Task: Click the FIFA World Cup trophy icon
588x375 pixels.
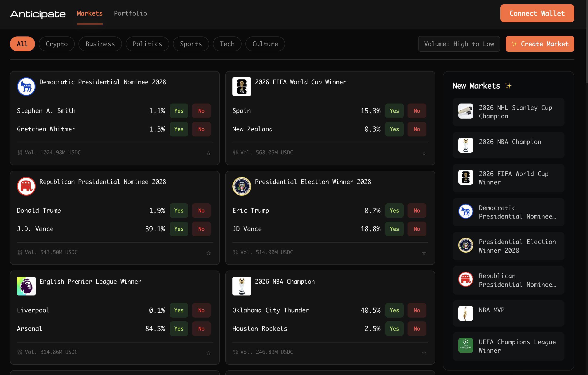Action: [242, 86]
